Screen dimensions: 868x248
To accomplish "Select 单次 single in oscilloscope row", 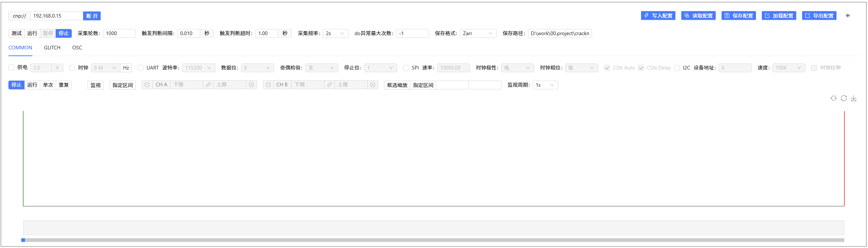I will tap(48, 85).
